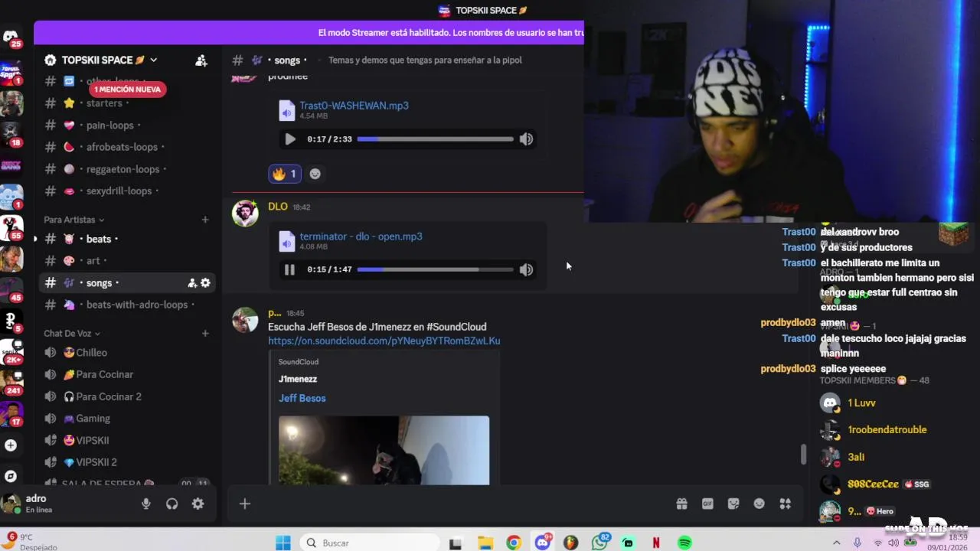Toggle microphone mute in user panel
The image size is (980, 551).
[145, 504]
